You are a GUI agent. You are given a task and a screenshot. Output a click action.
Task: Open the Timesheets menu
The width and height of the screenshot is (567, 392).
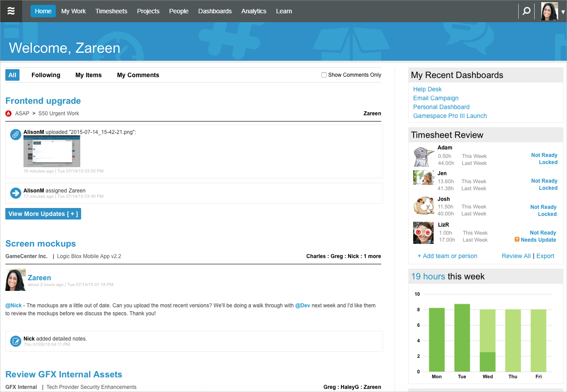click(111, 11)
